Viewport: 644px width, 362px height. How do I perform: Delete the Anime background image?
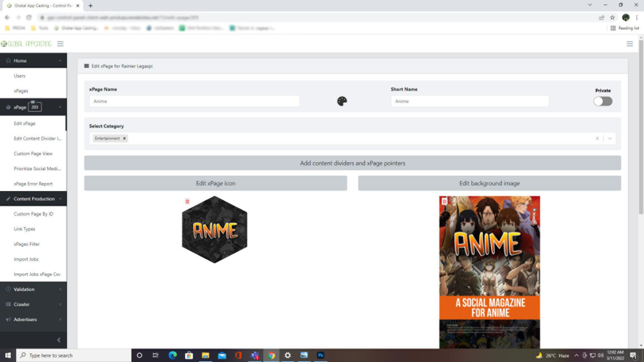444,201
